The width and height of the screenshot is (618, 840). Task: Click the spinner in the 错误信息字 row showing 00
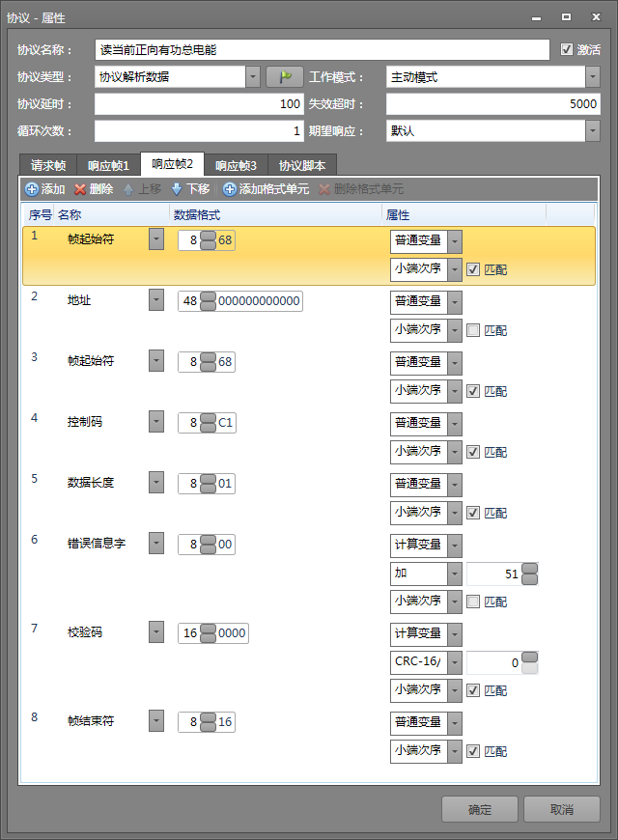click(208, 545)
